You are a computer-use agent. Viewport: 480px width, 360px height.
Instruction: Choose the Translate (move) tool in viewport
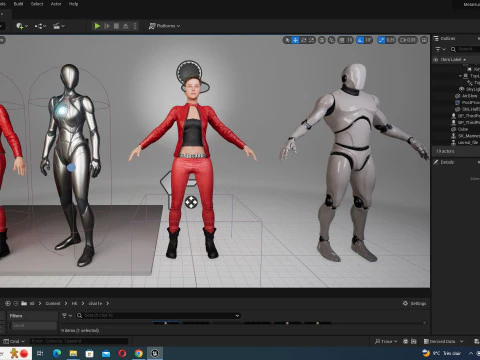(295, 40)
